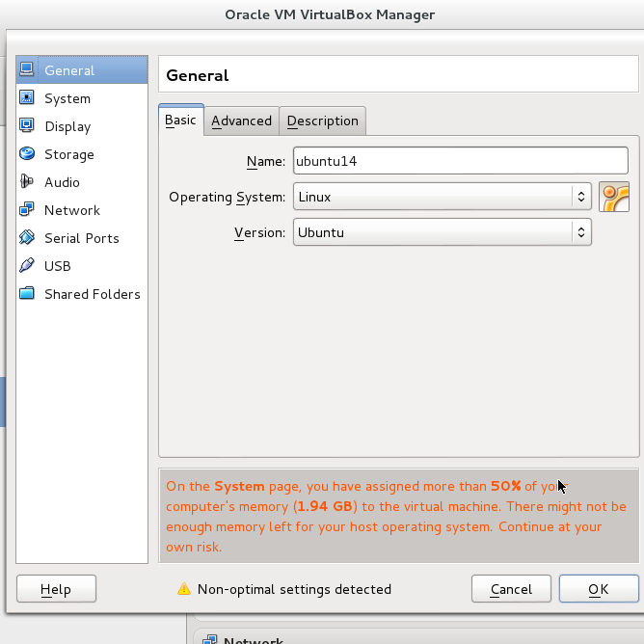The width and height of the screenshot is (644, 644).
Task: Open the Version dropdown showing Ubuntu
Action: click(x=443, y=232)
